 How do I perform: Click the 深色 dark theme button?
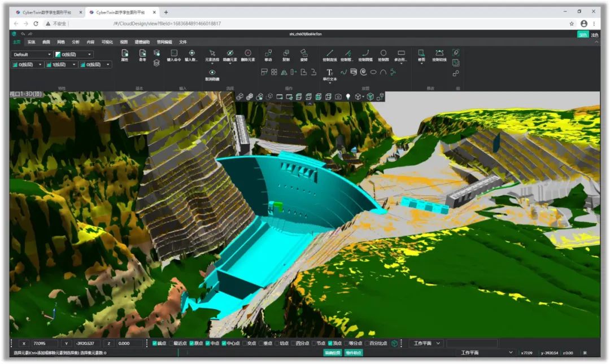pos(582,34)
